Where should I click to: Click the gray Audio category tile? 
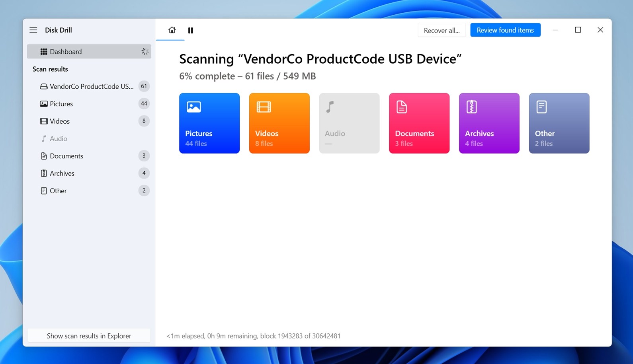tap(349, 123)
